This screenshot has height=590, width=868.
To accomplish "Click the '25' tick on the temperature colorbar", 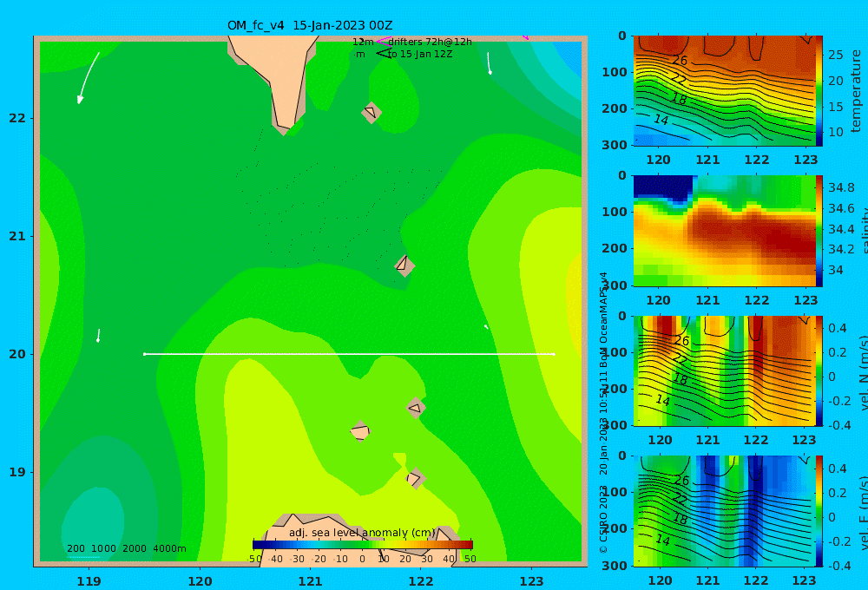I will [836, 55].
